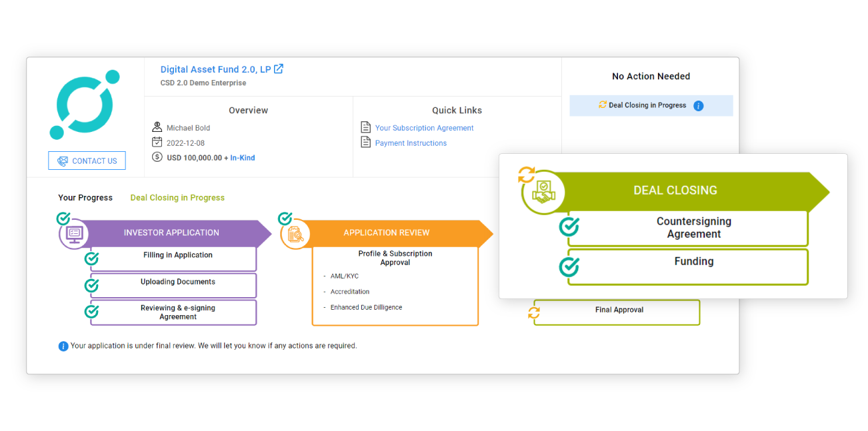Click the Contact Us button
The height and width of the screenshot is (431, 868).
tap(87, 161)
